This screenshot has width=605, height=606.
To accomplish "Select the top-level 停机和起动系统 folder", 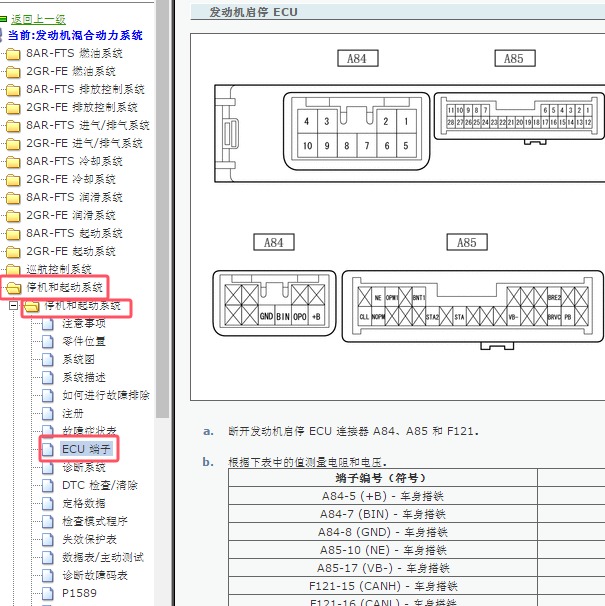I will [64, 287].
